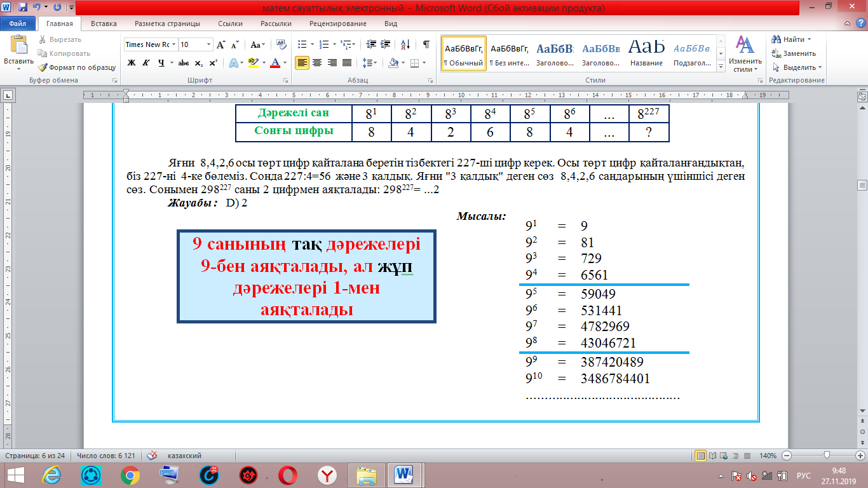The height and width of the screenshot is (488, 868).
Task: Open the font size dropdown showing 10
Action: coord(209,44)
